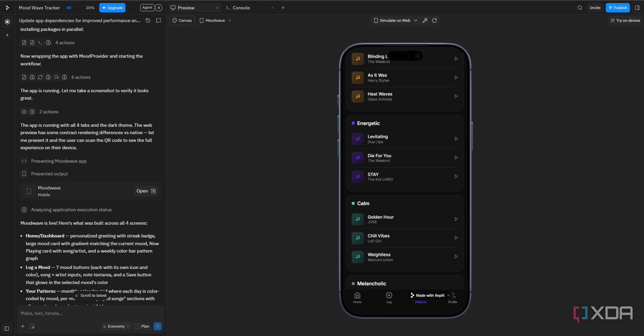Toggle the left sidebar panel icon at bottom
Screen dimensions: 644x336
pyautogui.click(x=7, y=329)
